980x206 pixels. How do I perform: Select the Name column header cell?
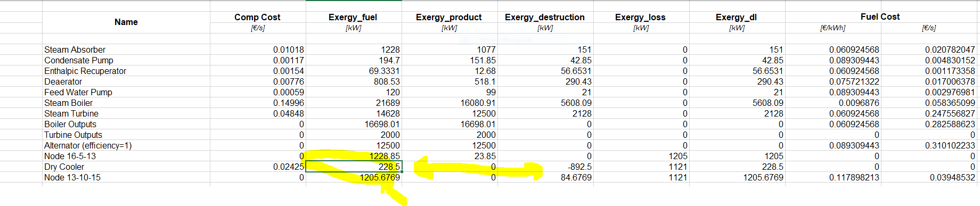pyautogui.click(x=126, y=22)
